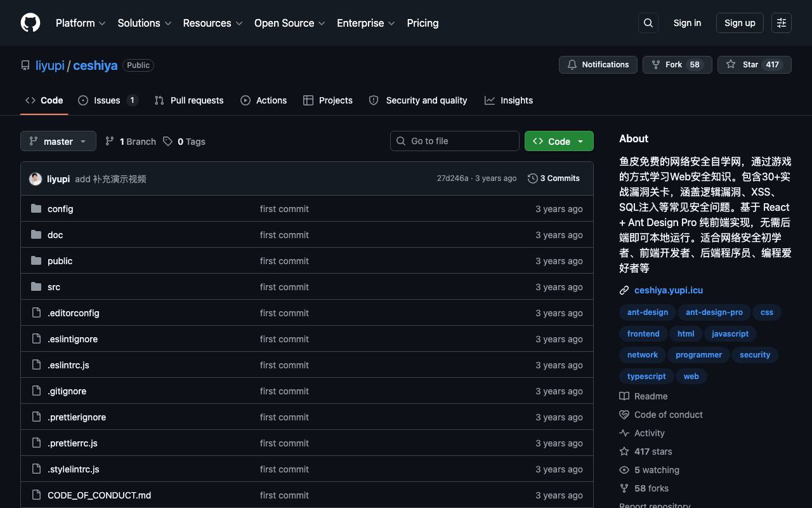812x508 pixels.
Task: Click the Notifications button
Action: (x=598, y=65)
